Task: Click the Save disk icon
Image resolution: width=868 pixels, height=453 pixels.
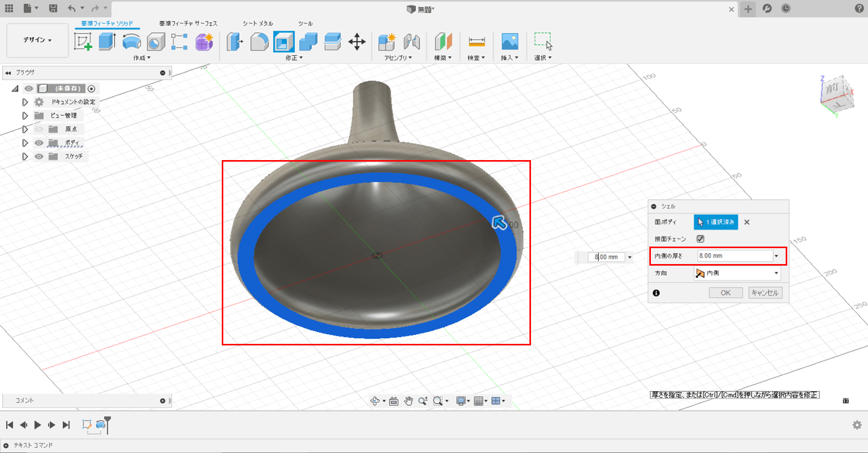Action: (53, 8)
